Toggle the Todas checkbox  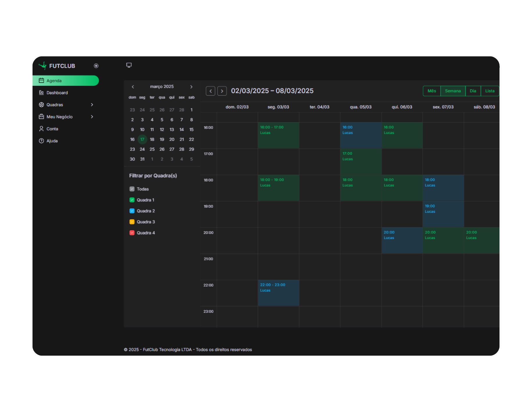point(132,189)
